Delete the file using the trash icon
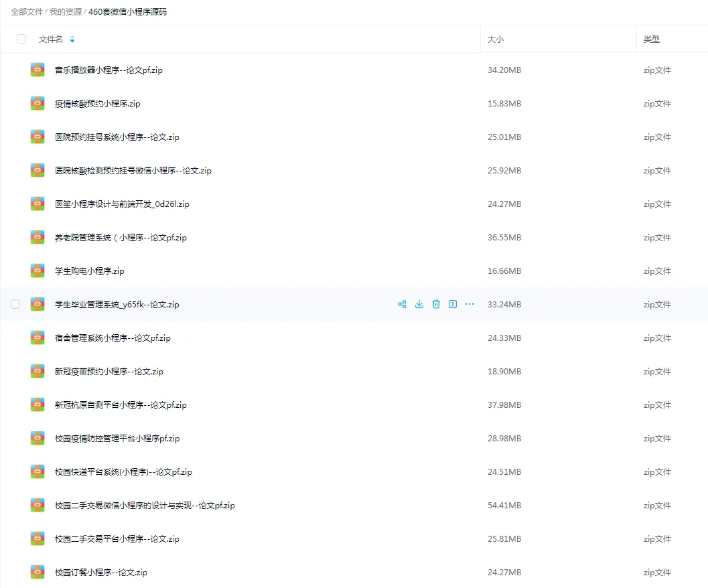This screenshot has width=708, height=588. [436, 304]
